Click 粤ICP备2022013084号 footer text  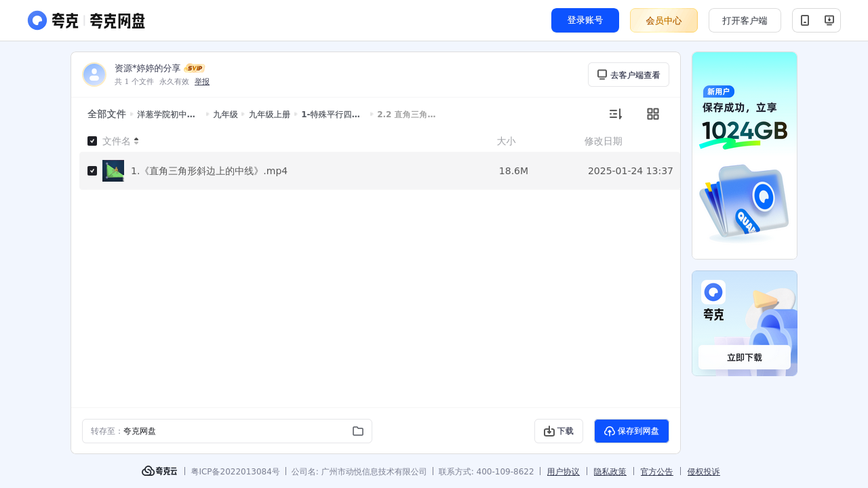point(235,472)
